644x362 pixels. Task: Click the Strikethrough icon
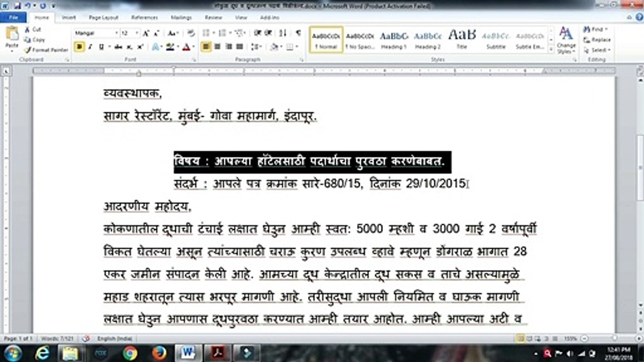118,47
